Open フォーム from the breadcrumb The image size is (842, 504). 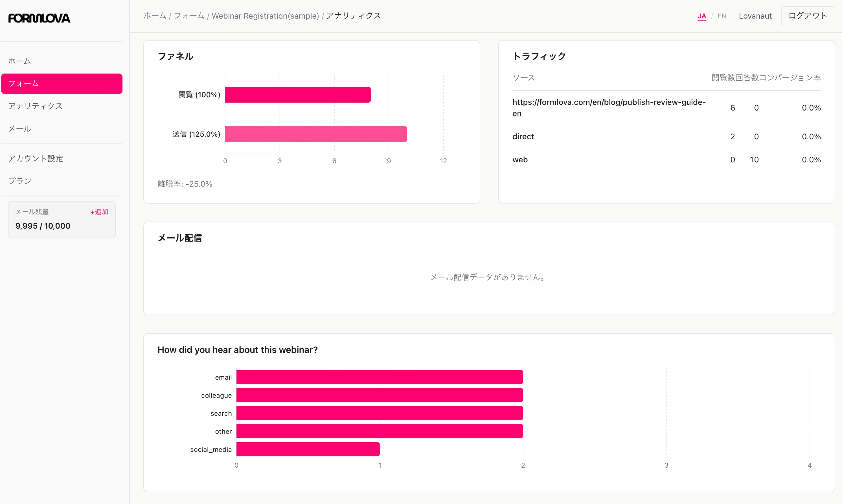coord(189,16)
